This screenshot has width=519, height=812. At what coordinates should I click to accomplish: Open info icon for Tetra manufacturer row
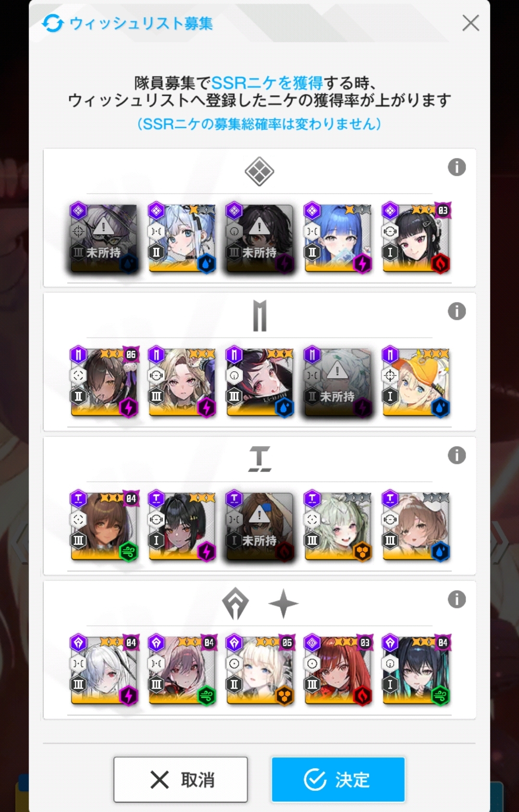point(457,455)
